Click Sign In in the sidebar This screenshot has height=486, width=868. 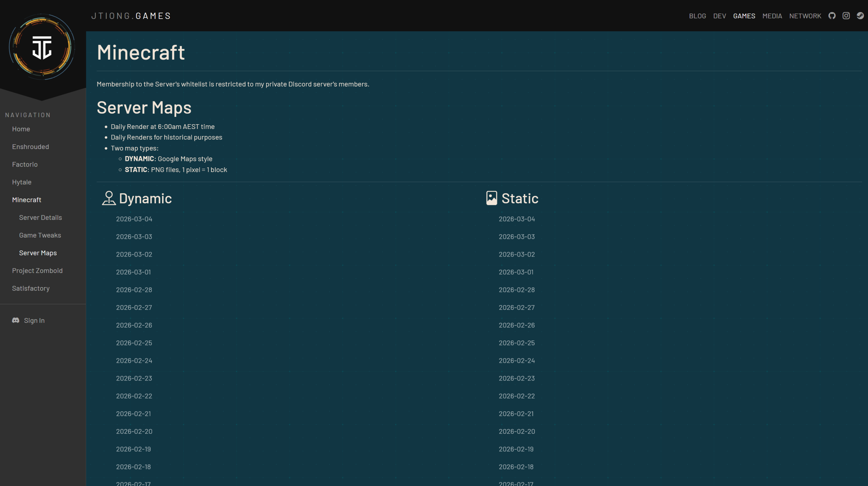pos(34,320)
